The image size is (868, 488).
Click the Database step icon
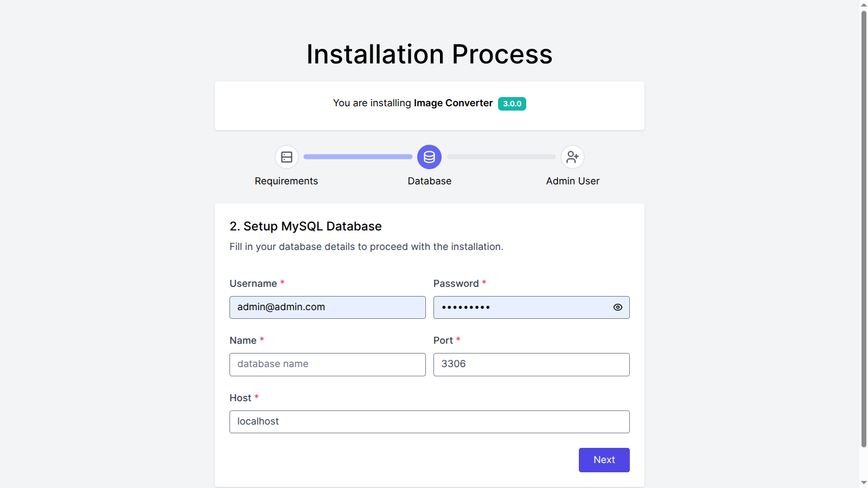429,157
